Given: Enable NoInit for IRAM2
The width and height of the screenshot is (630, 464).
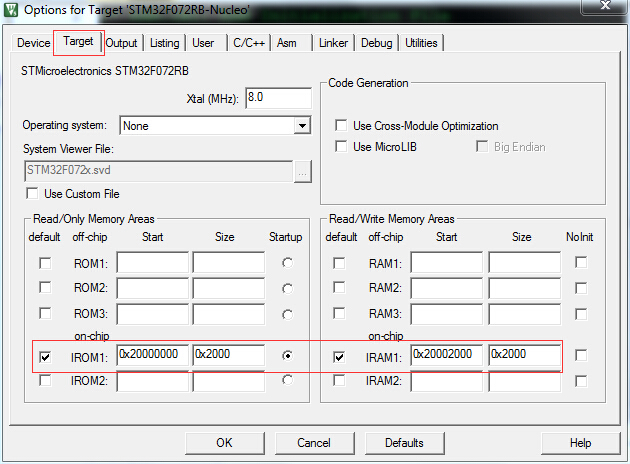Looking at the screenshot, I should [581, 381].
